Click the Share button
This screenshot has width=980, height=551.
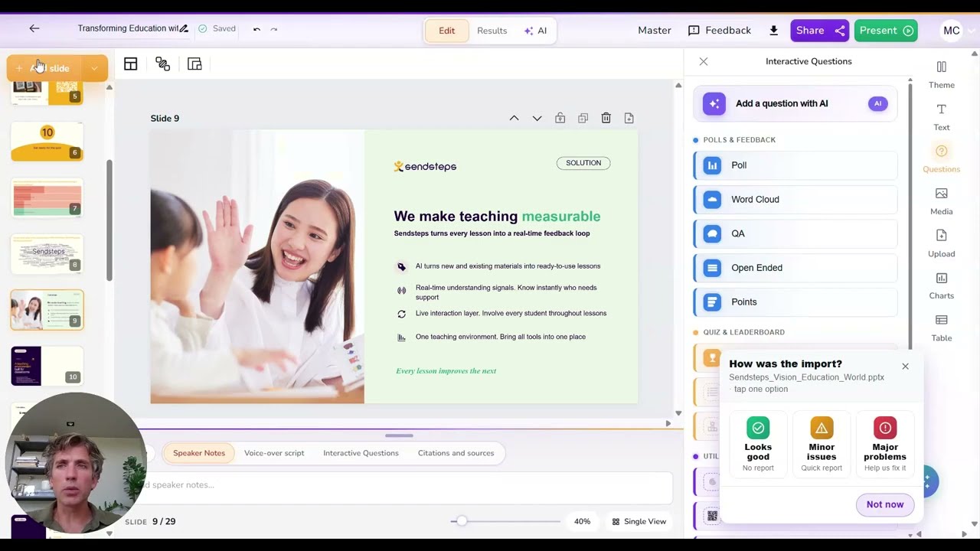819,31
